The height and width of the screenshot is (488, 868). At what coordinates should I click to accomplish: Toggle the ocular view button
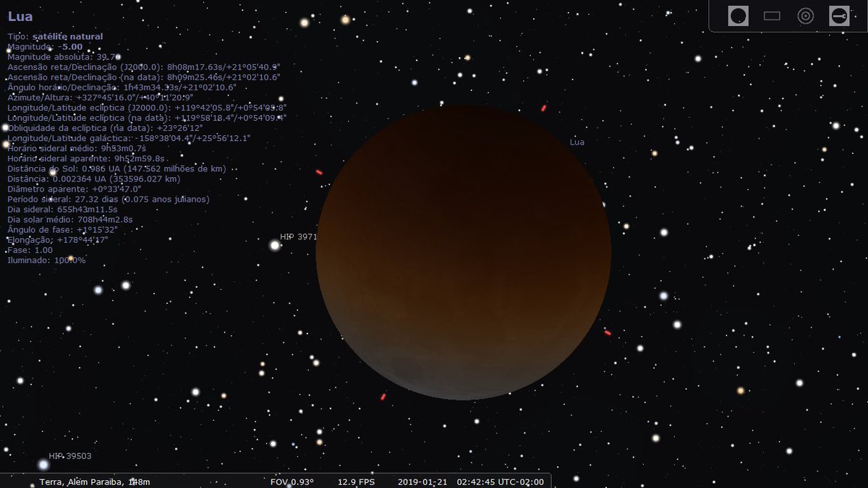pyautogui.click(x=739, y=16)
